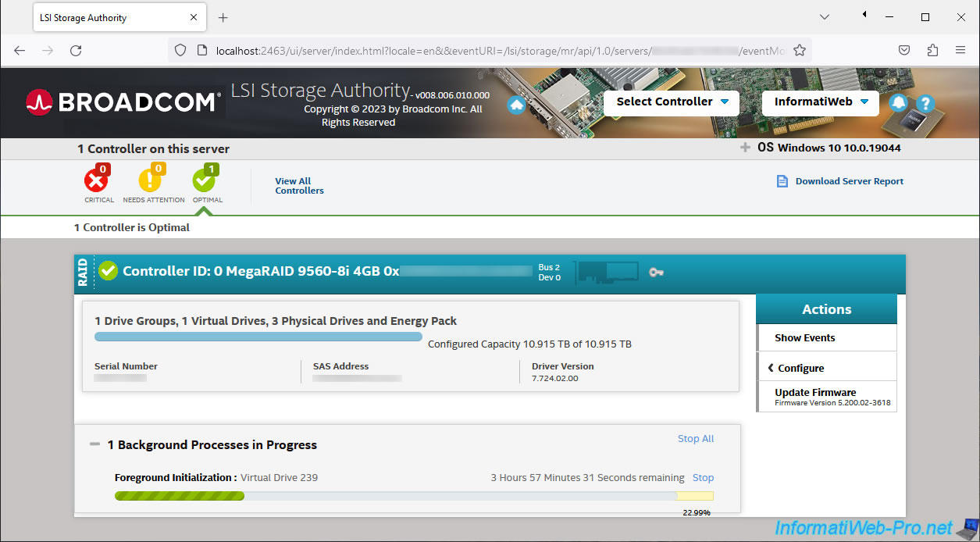This screenshot has width=980, height=542.
Task: Click the page info icon in address bar
Action: 201,50
